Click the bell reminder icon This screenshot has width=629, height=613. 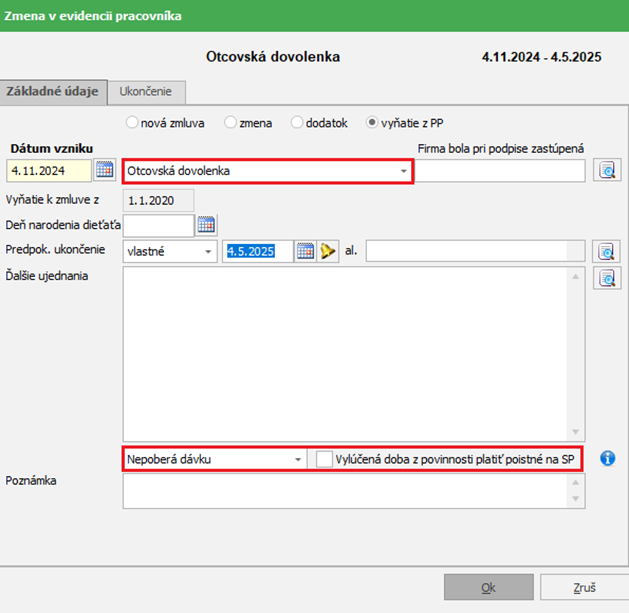328,252
